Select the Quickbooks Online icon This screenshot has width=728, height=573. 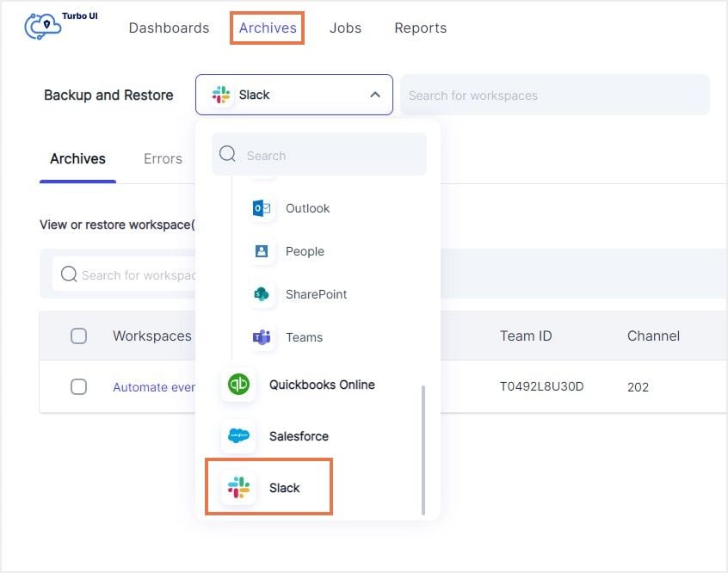238,385
